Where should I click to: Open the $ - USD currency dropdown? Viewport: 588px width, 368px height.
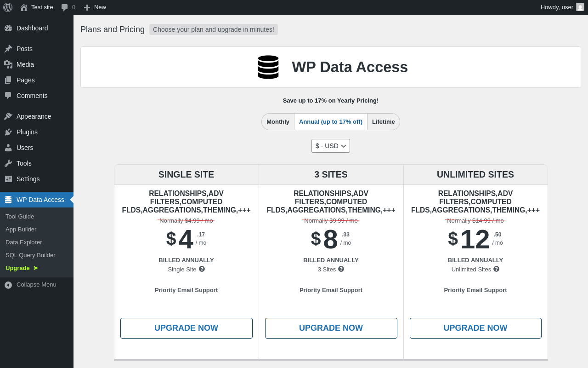(331, 146)
